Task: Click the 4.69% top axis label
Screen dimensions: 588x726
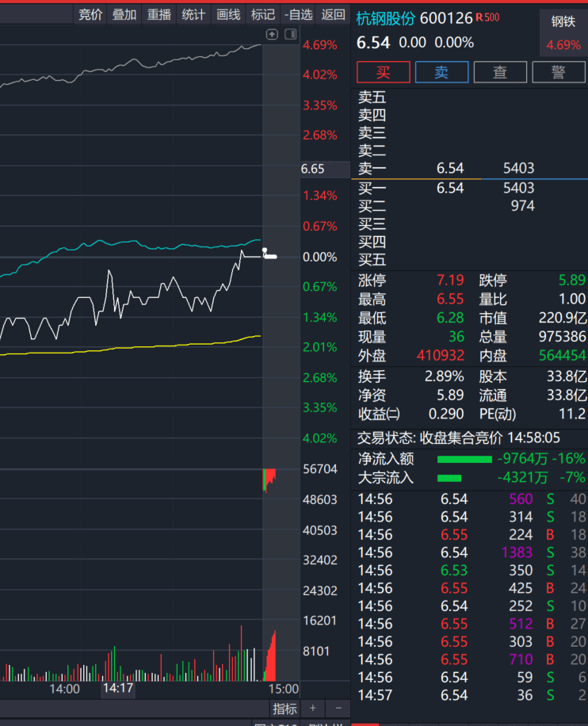Action: [320, 45]
